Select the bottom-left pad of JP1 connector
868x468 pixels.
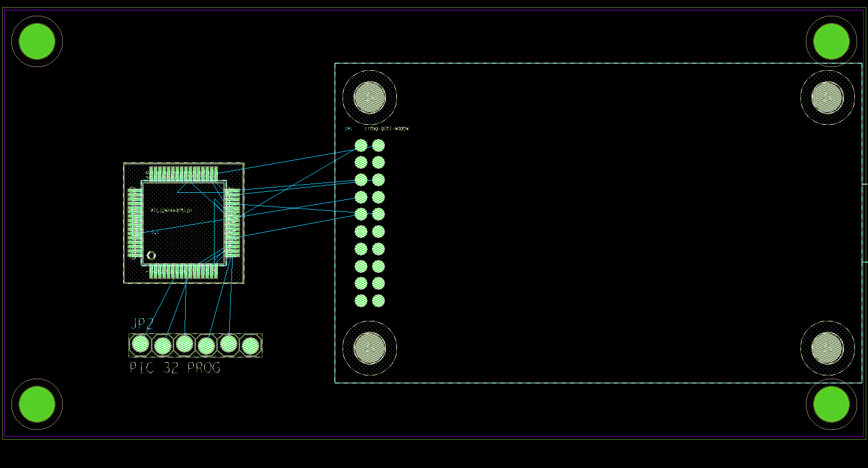point(361,301)
